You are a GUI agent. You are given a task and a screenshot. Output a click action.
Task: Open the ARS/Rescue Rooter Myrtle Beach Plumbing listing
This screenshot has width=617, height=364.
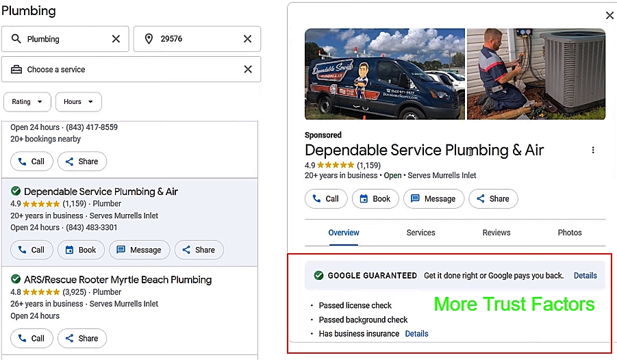(118, 280)
